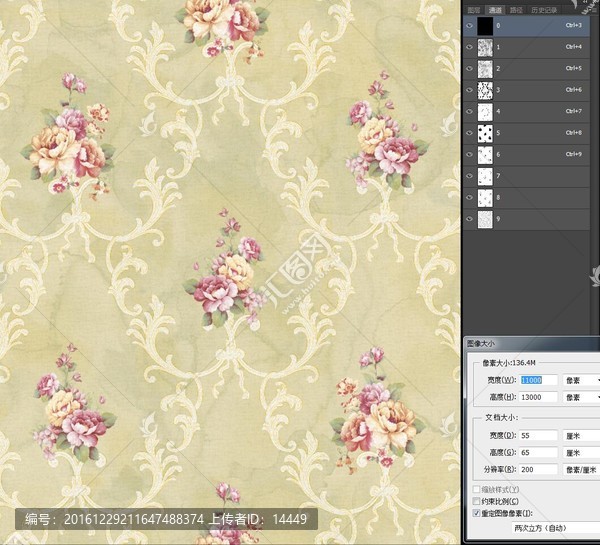Open the pixel height unit dropdown 像素

pyautogui.click(x=581, y=397)
